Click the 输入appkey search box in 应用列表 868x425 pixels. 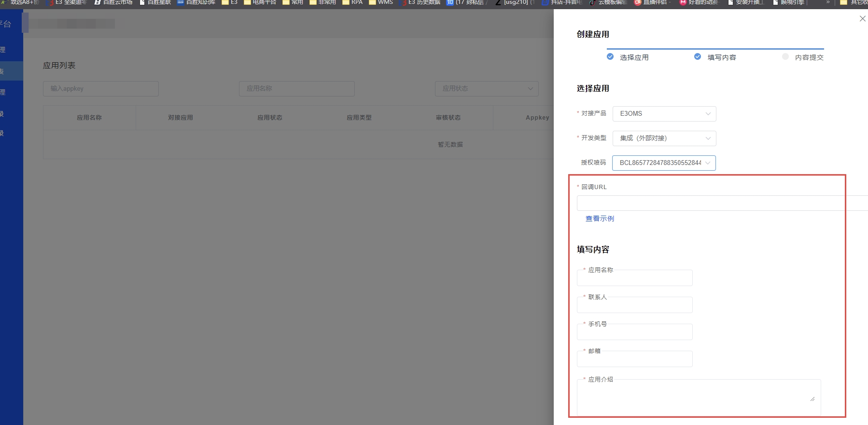101,89
